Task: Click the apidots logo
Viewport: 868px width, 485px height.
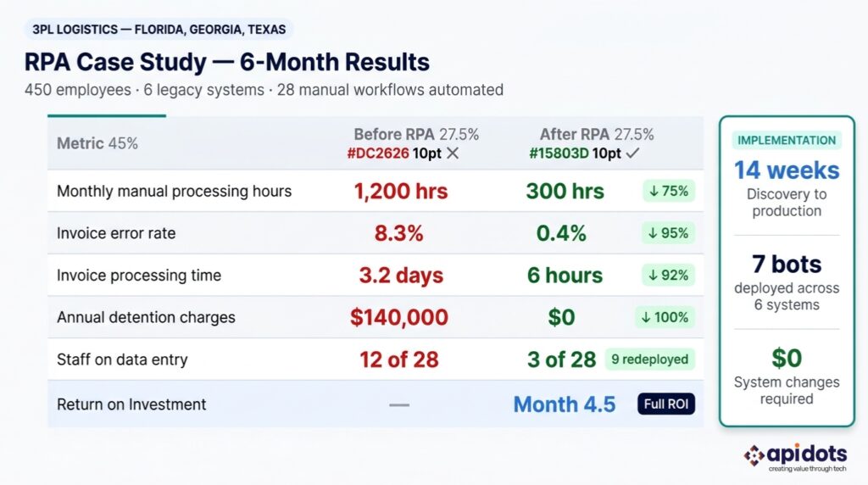Action: tap(795, 457)
